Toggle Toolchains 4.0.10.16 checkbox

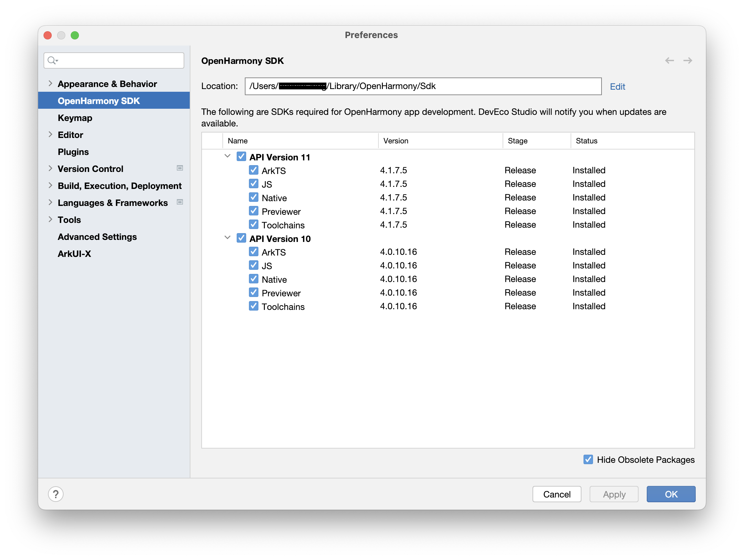click(253, 306)
